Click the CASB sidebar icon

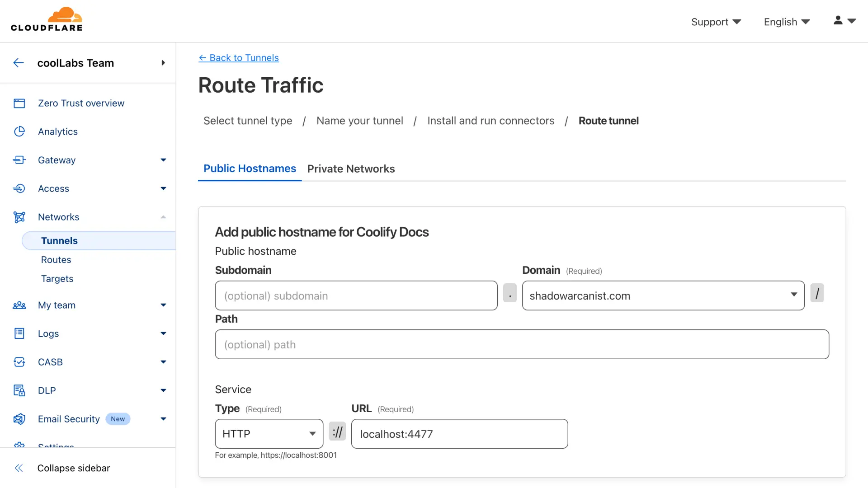[x=19, y=362]
